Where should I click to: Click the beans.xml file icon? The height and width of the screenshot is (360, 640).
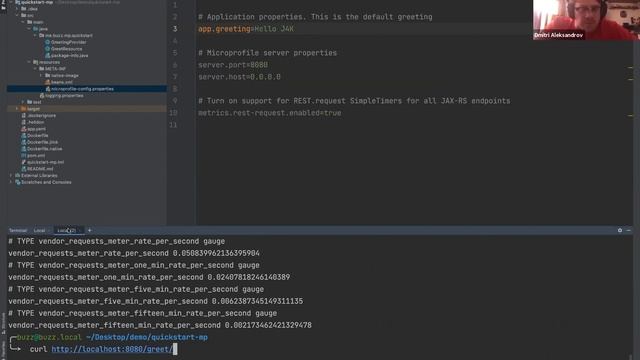[x=47, y=82]
